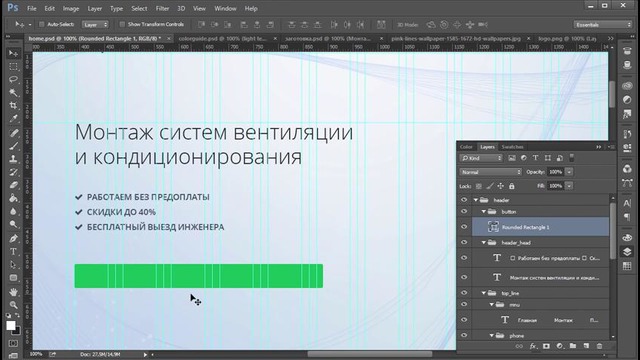Select the Clone Stamp tool

[x=13, y=159]
